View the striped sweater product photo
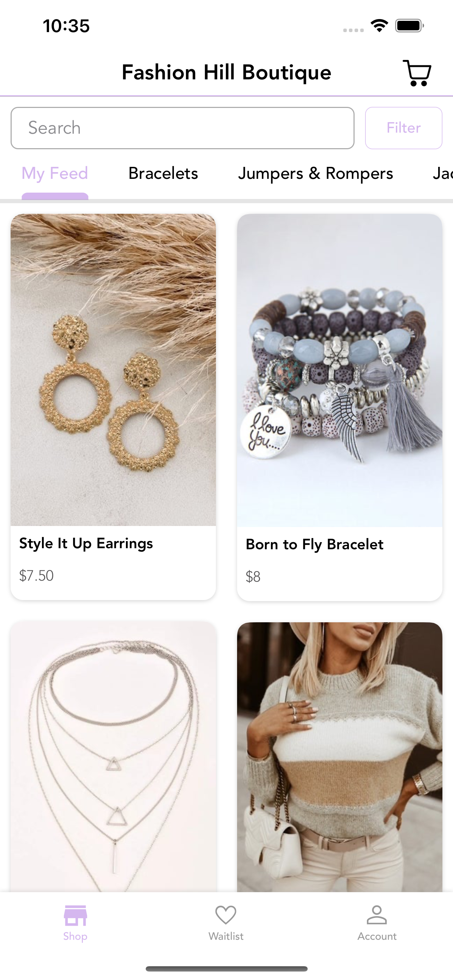The height and width of the screenshot is (980, 453). pyautogui.click(x=340, y=757)
